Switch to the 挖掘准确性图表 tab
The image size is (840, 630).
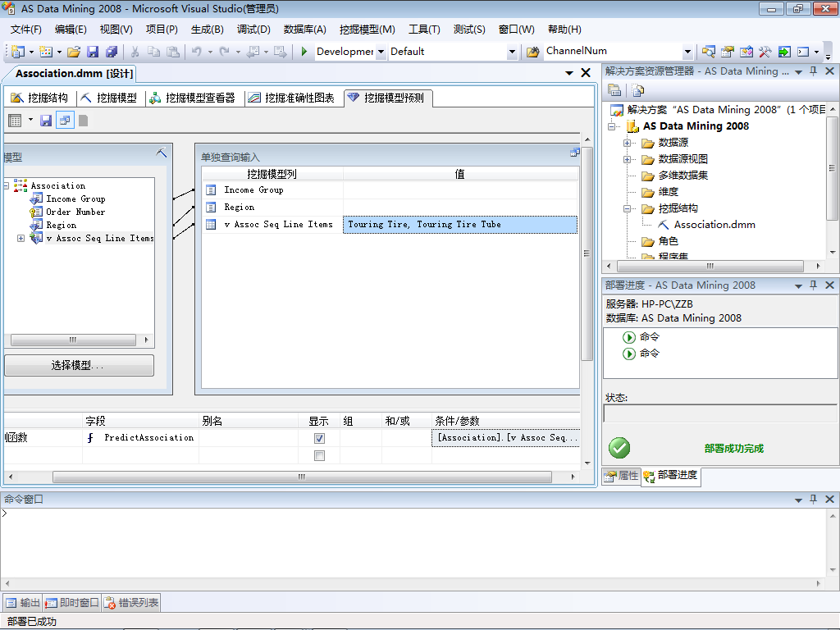point(292,98)
